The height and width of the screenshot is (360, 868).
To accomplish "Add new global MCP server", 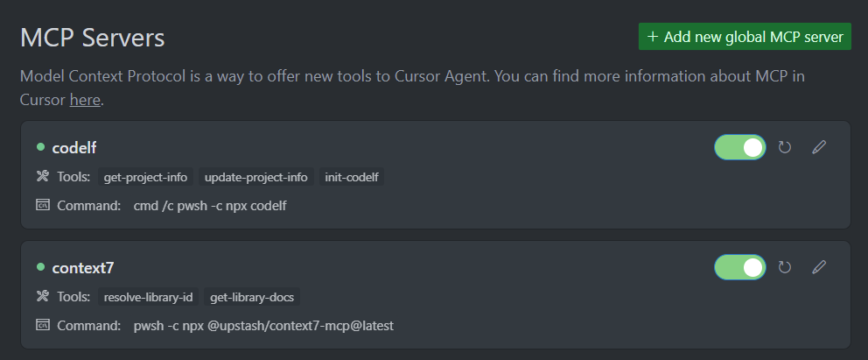I will (745, 37).
